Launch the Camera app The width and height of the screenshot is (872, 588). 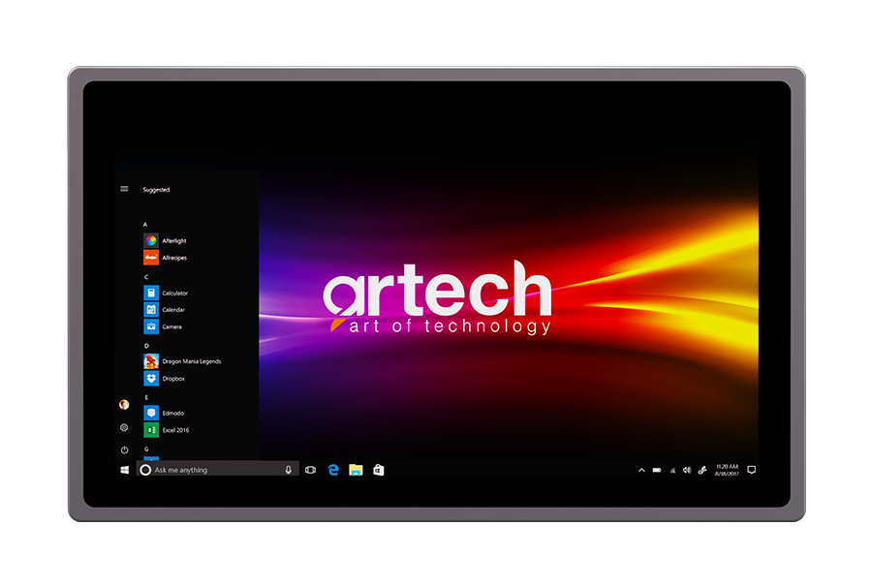pos(163,326)
